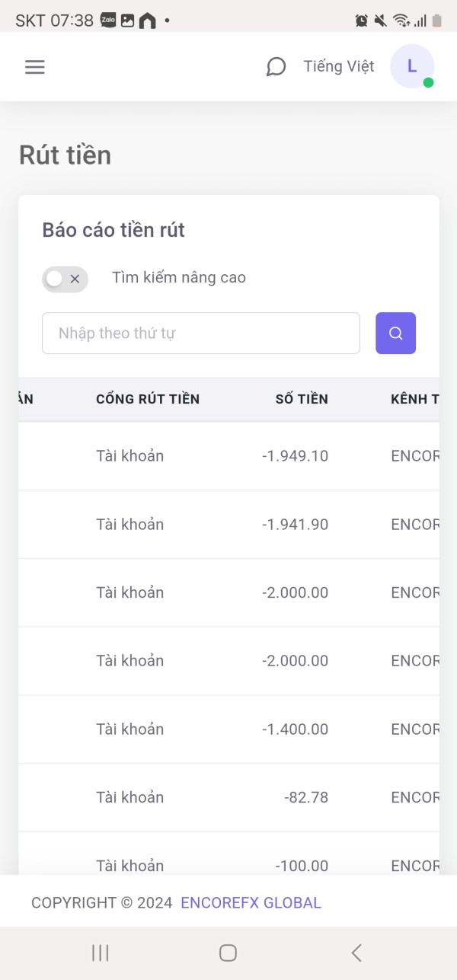The width and height of the screenshot is (457, 980).
Task: Tap the Android back navigation button
Action: (356, 953)
